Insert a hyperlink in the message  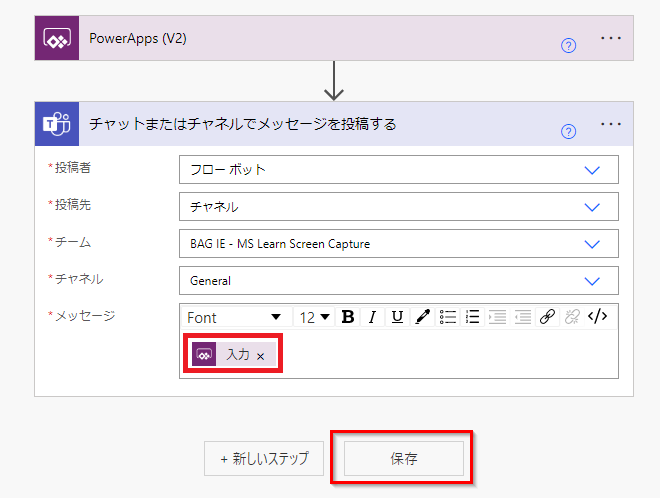click(547, 317)
